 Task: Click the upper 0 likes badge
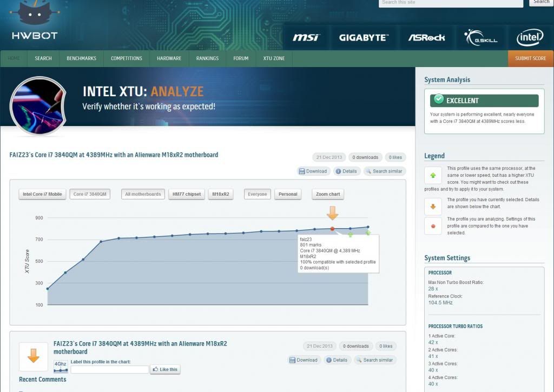395,157
